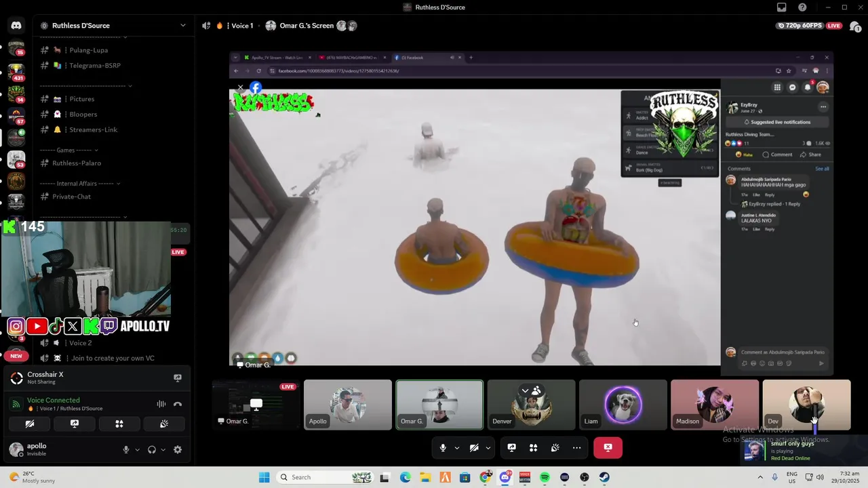Select Liam participant tile
The height and width of the screenshot is (488, 868).
623,405
